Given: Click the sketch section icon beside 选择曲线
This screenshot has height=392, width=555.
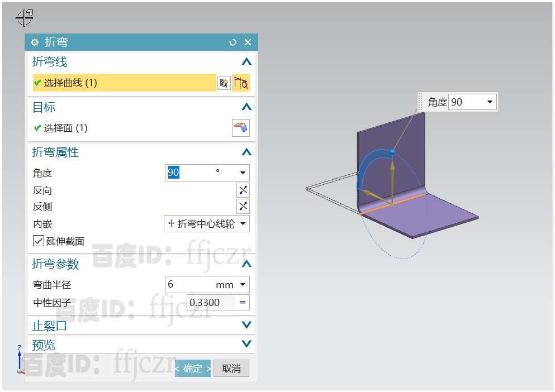Looking at the screenshot, I should [224, 83].
